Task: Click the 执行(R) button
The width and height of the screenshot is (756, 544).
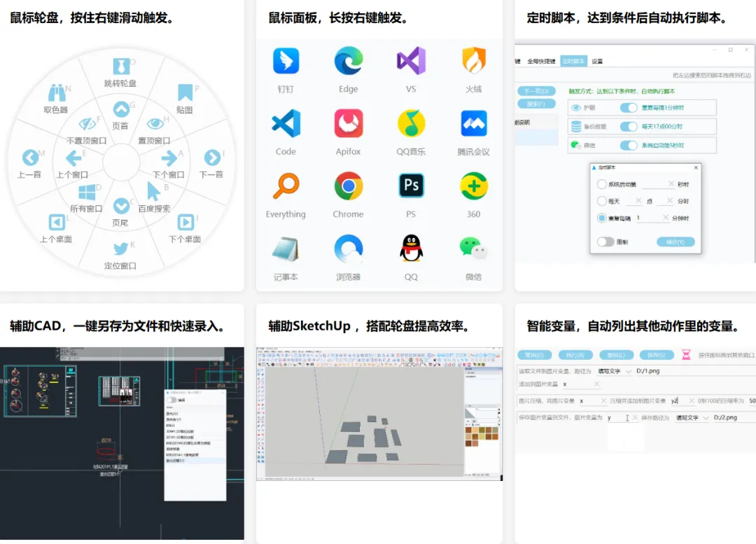Action: tap(575, 355)
